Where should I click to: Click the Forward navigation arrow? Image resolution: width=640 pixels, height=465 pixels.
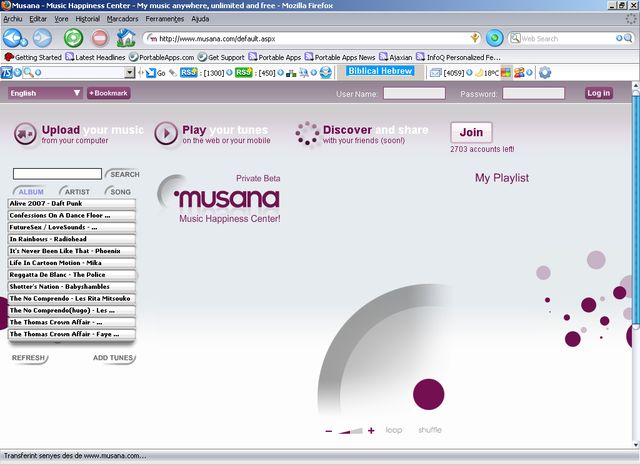coord(42,38)
